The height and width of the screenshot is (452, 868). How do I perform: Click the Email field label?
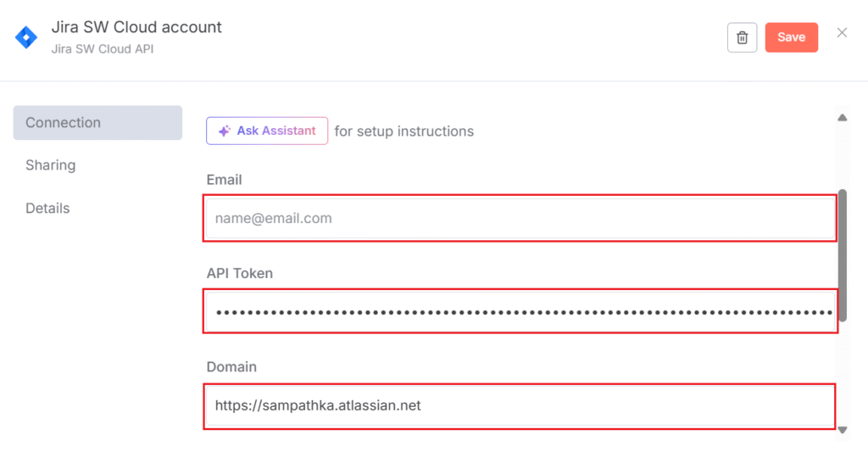pyautogui.click(x=225, y=180)
